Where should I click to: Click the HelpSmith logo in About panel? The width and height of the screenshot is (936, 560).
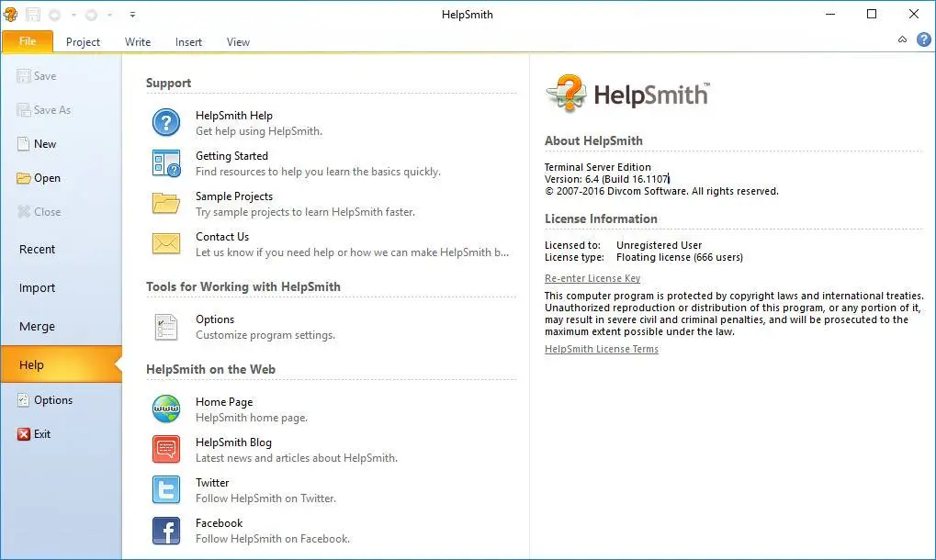[627, 94]
